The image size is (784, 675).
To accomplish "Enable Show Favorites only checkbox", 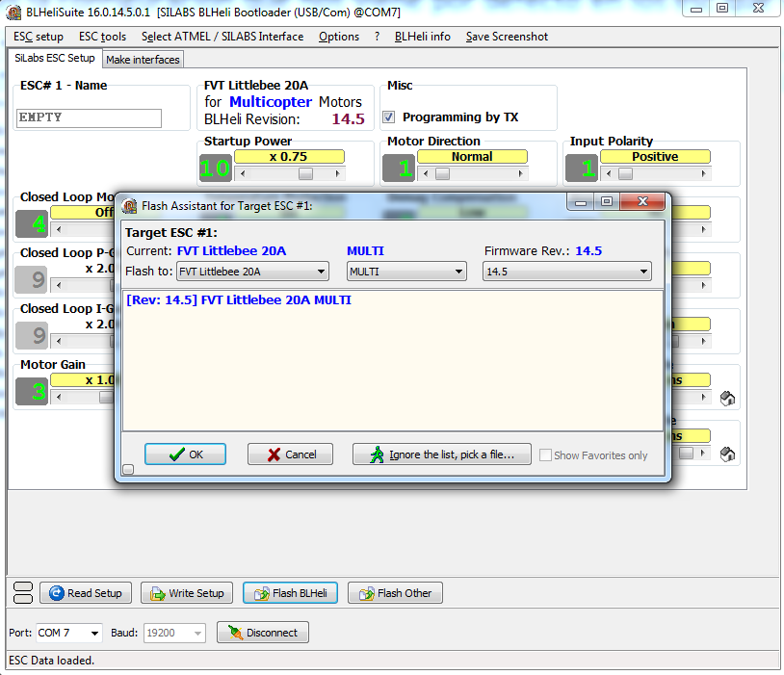I will point(546,455).
